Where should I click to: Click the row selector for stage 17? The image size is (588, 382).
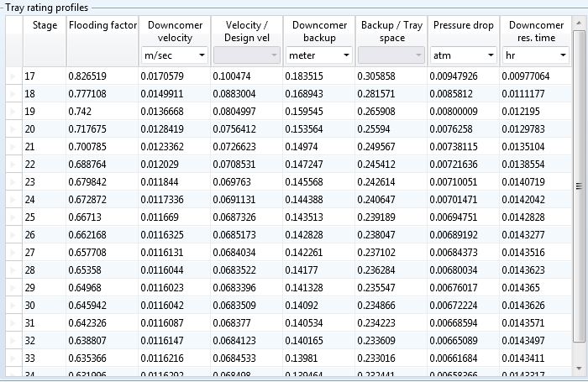point(12,76)
